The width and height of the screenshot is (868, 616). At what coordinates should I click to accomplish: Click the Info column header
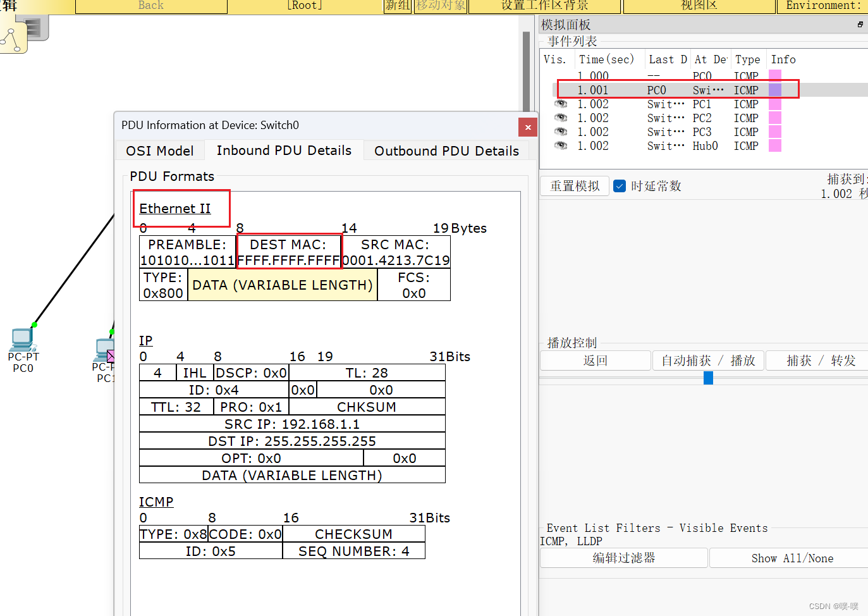783,59
